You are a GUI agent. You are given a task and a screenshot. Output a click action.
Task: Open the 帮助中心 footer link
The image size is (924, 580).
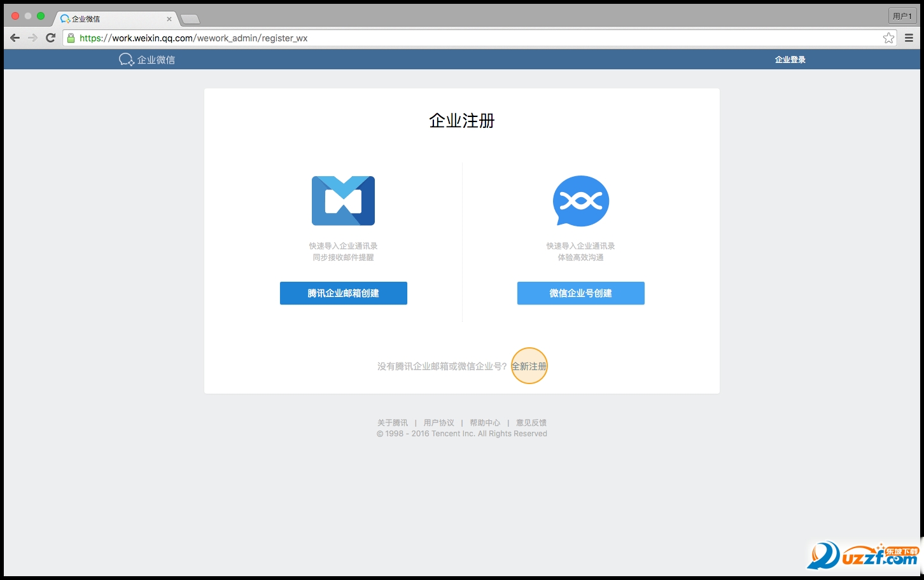[x=485, y=423]
